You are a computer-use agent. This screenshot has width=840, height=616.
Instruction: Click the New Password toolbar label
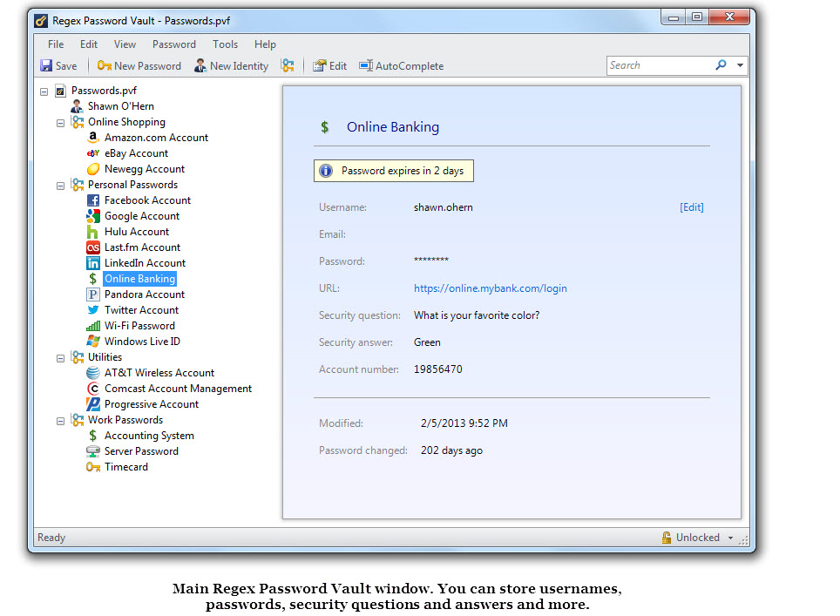point(148,66)
